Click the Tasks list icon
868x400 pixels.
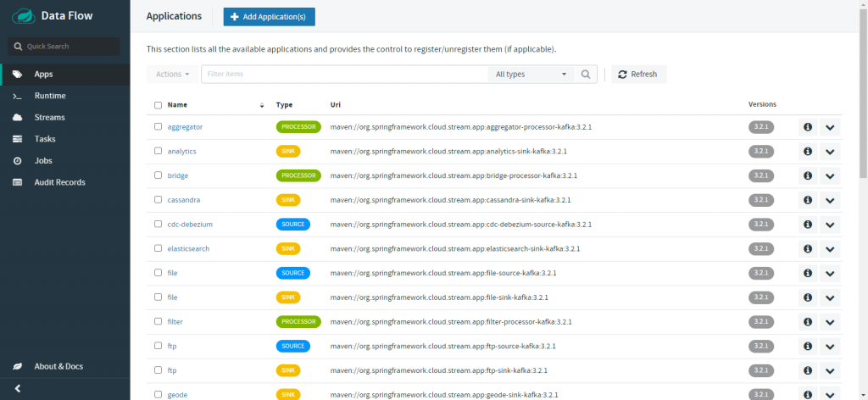[x=18, y=139]
